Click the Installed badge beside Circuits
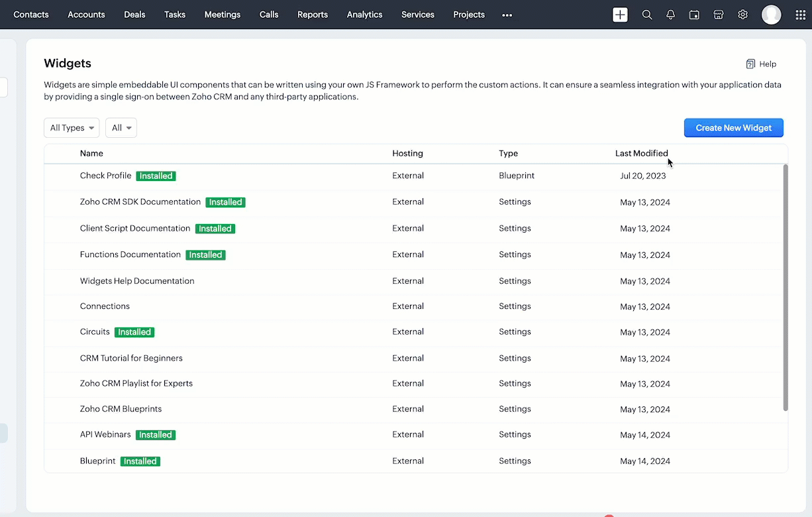Image resolution: width=812 pixels, height=517 pixels. [134, 332]
